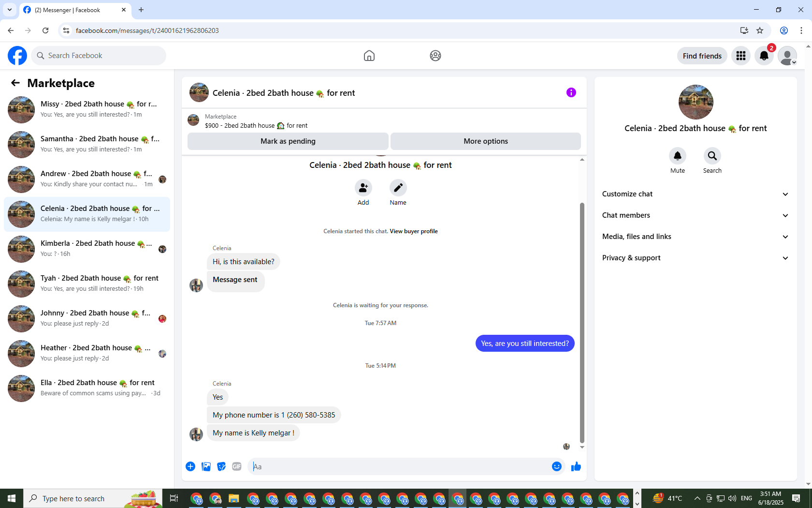Viewport: 812px width, 508px height.
Task: Open Samantha's conversation
Action: point(87,145)
